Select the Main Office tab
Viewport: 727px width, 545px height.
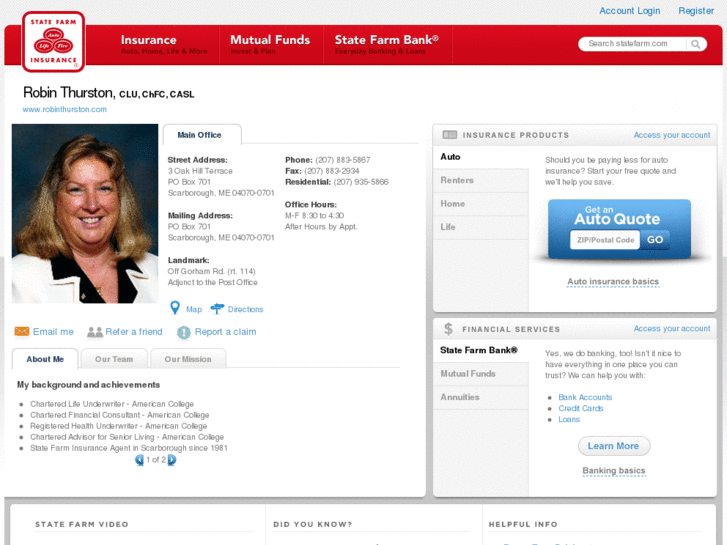pyautogui.click(x=202, y=135)
